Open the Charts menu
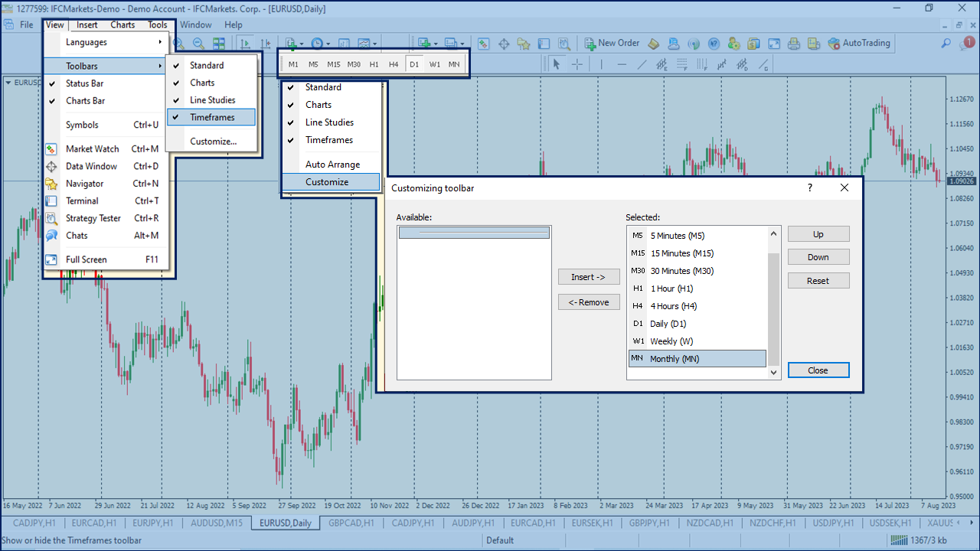This screenshot has height=551, width=980. tap(122, 24)
